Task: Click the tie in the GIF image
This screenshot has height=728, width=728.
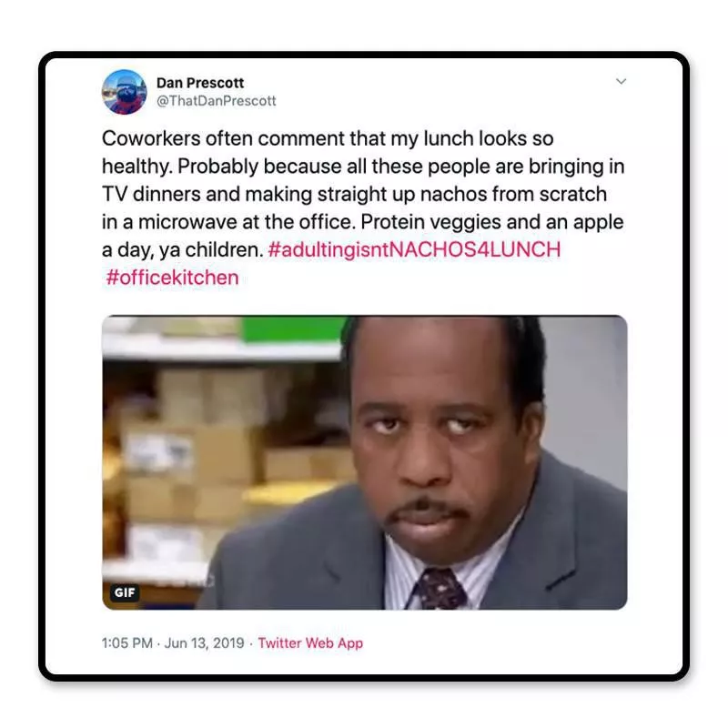Action: click(440, 590)
